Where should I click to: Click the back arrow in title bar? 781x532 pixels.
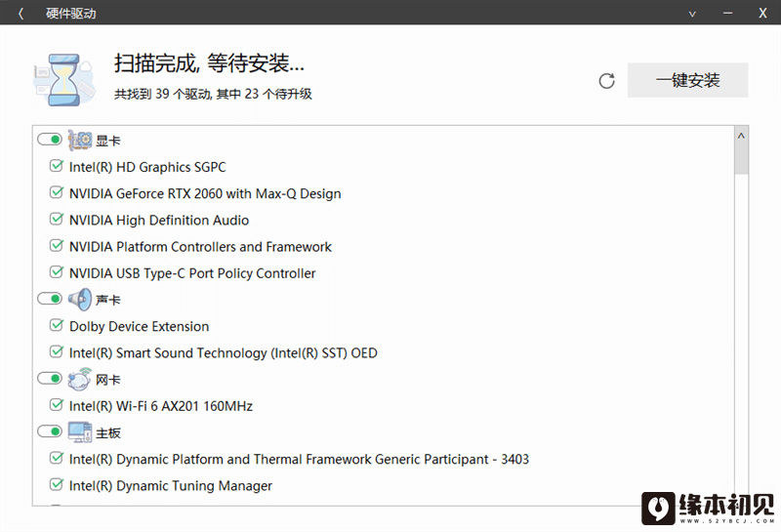point(21,14)
